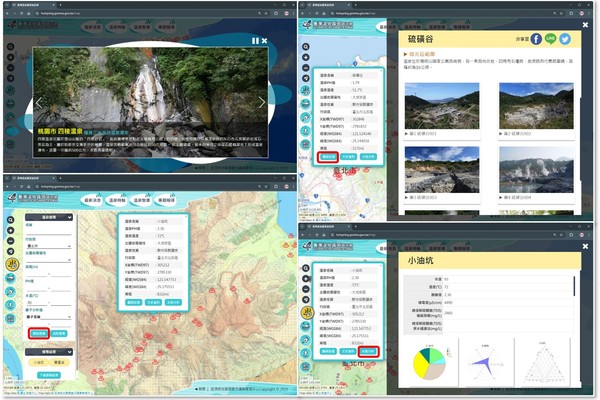Click first header navigation pill in bottom-left window

[x=92, y=200]
